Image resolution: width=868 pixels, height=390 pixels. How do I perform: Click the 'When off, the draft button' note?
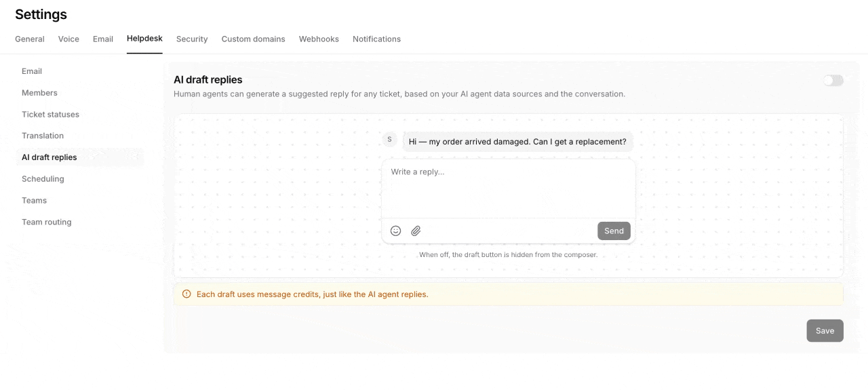click(x=508, y=255)
